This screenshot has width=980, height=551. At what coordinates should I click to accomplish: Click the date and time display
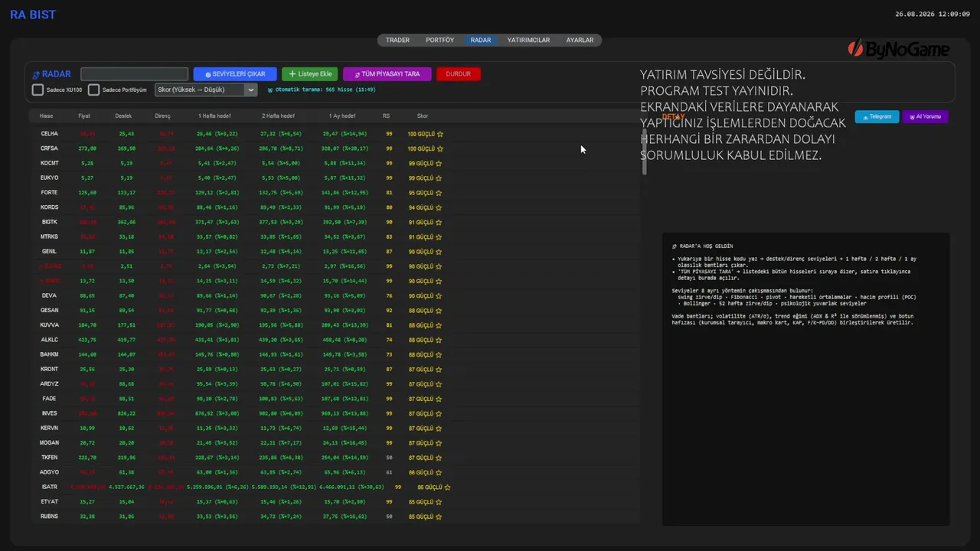pos(933,14)
